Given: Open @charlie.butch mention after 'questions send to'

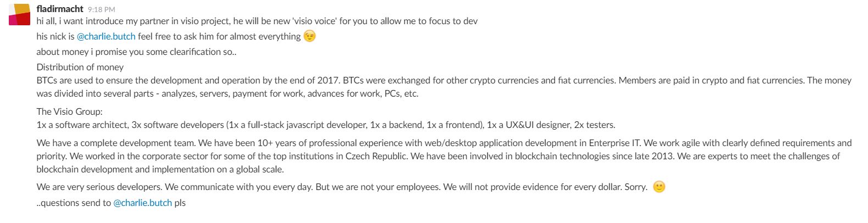Looking at the screenshot, I should pos(143,203).
